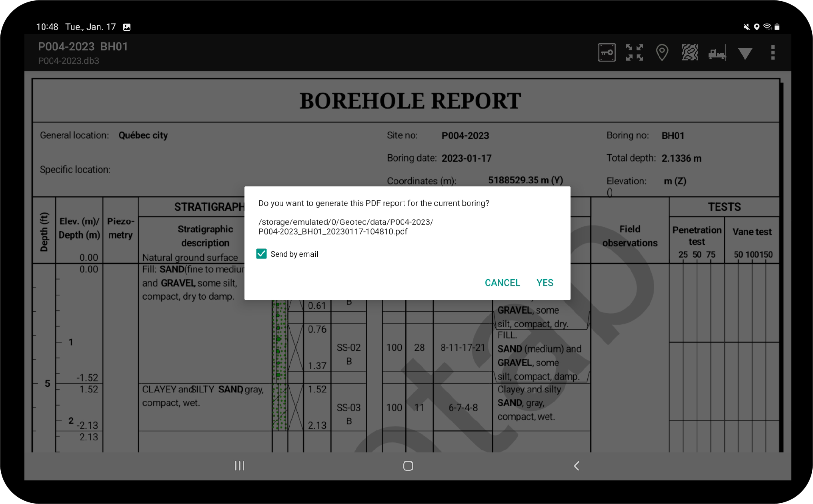The width and height of the screenshot is (813, 504).
Task: Tap blow counts 6-7-4-8
Action: (x=463, y=408)
